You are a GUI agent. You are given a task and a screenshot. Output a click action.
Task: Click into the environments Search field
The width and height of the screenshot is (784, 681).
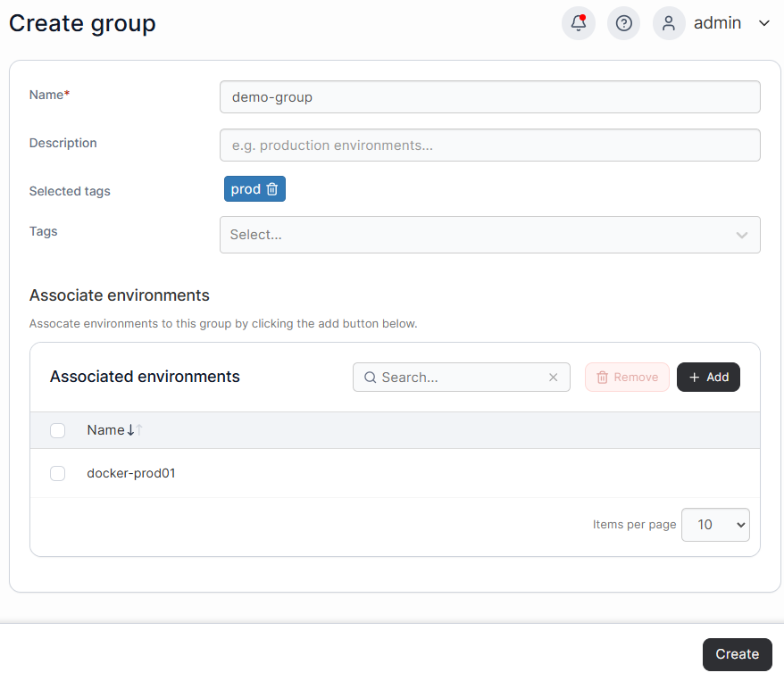tap(461, 378)
